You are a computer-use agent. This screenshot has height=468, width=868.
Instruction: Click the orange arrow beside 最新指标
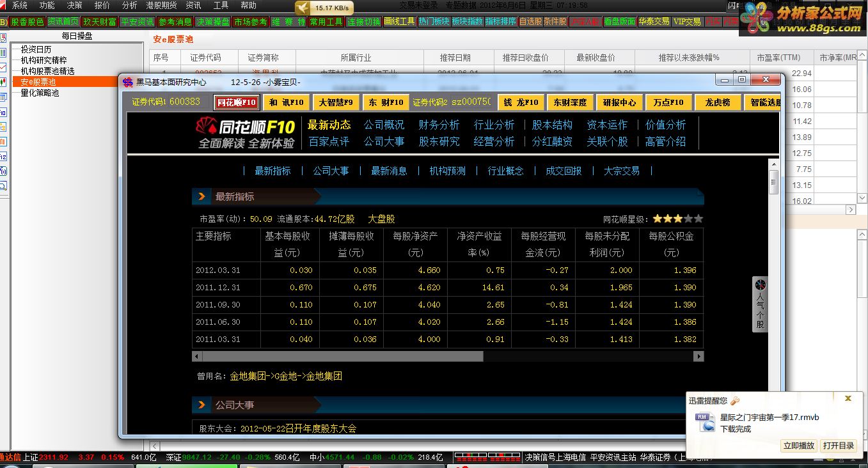click(201, 196)
